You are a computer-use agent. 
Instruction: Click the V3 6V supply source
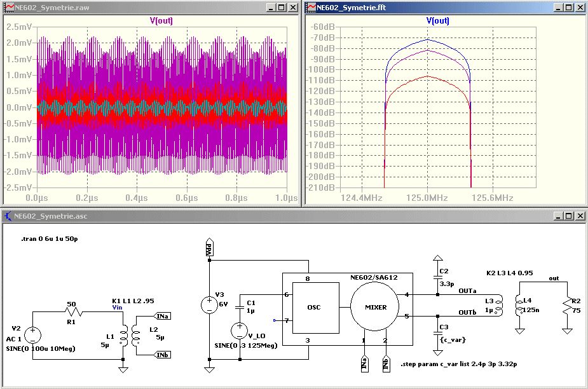[209, 304]
